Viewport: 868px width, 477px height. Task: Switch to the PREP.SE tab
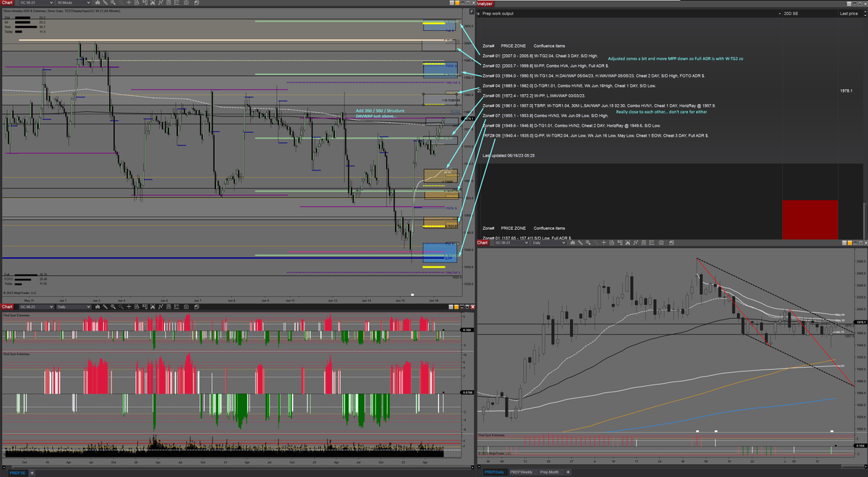click(x=17, y=473)
